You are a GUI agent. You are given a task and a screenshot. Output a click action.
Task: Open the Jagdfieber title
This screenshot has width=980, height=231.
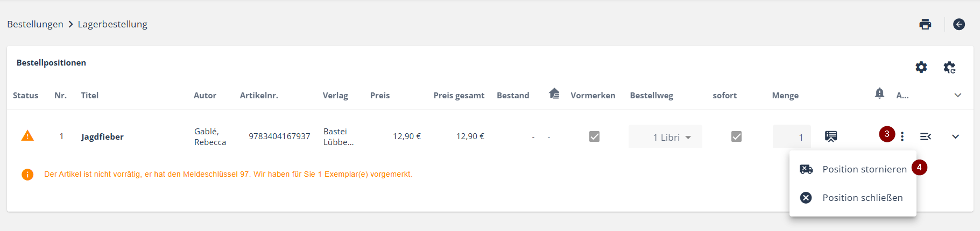pos(102,137)
